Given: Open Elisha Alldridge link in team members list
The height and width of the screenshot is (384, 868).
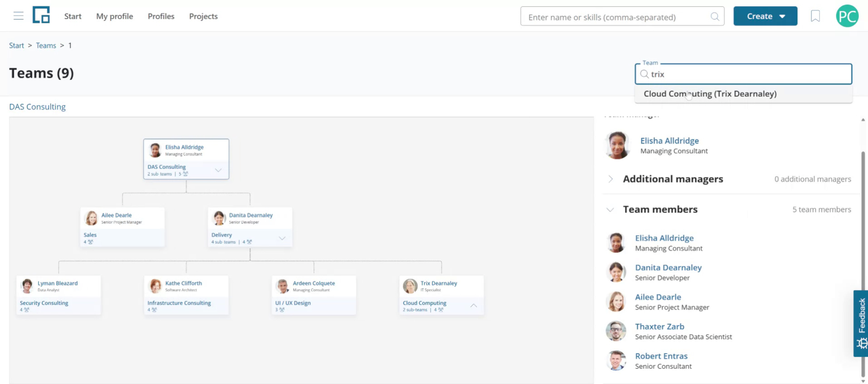Looking at the screenshot, I should [x=664, y=238].
